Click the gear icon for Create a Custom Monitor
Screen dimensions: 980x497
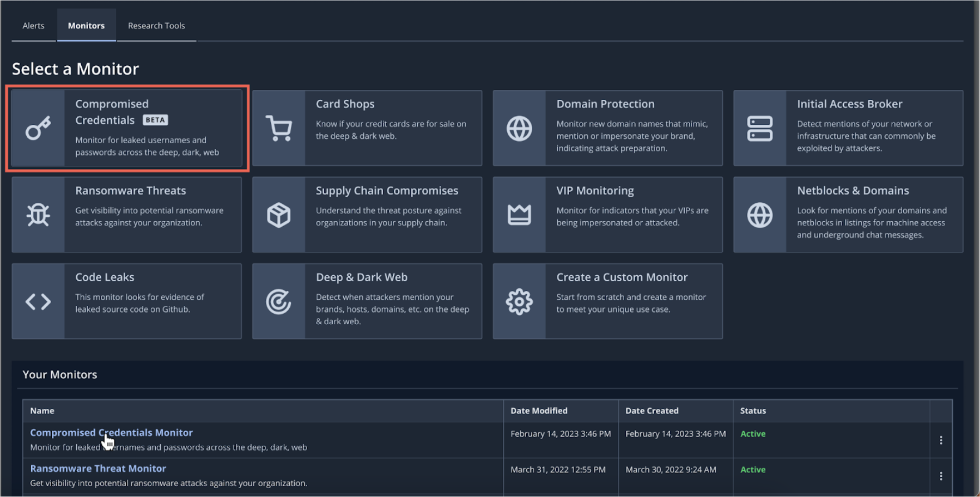click(519, 301)
